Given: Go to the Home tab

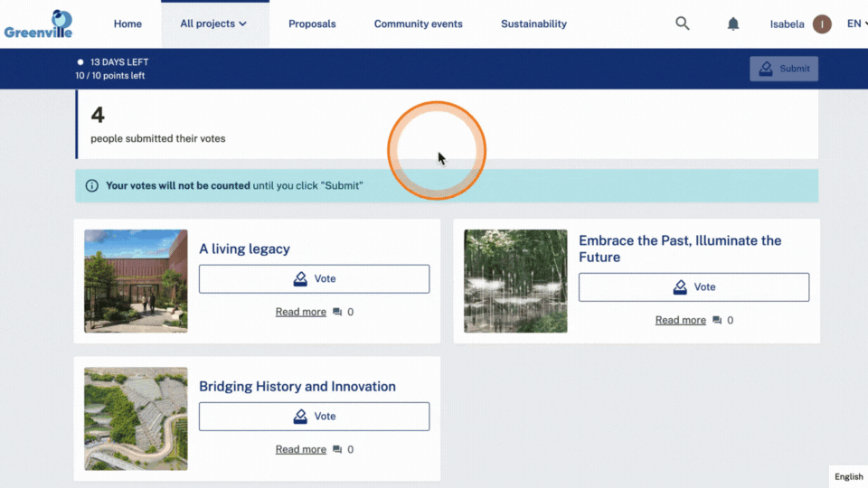Looking at the screenshot, I should click(127, 23).
